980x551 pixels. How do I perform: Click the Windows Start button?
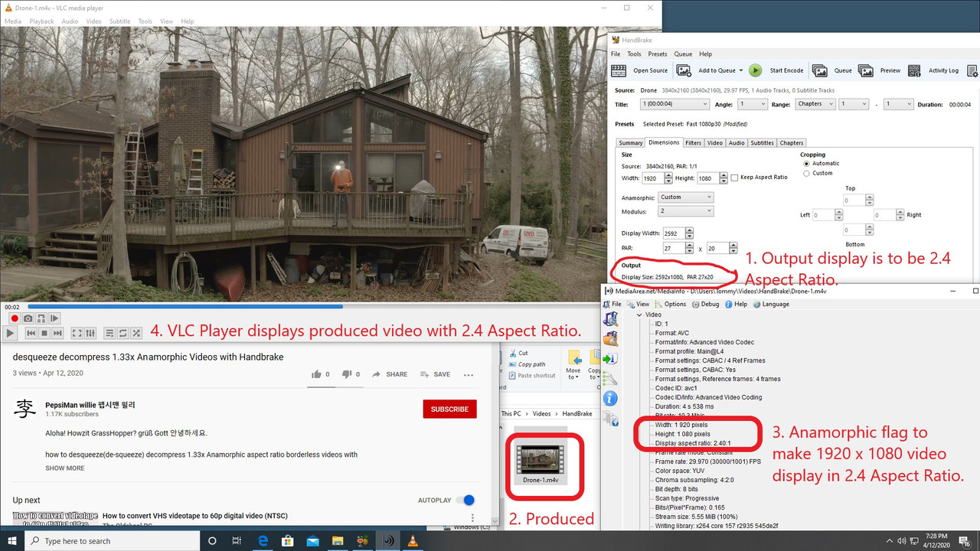click(x=13, y=540)
